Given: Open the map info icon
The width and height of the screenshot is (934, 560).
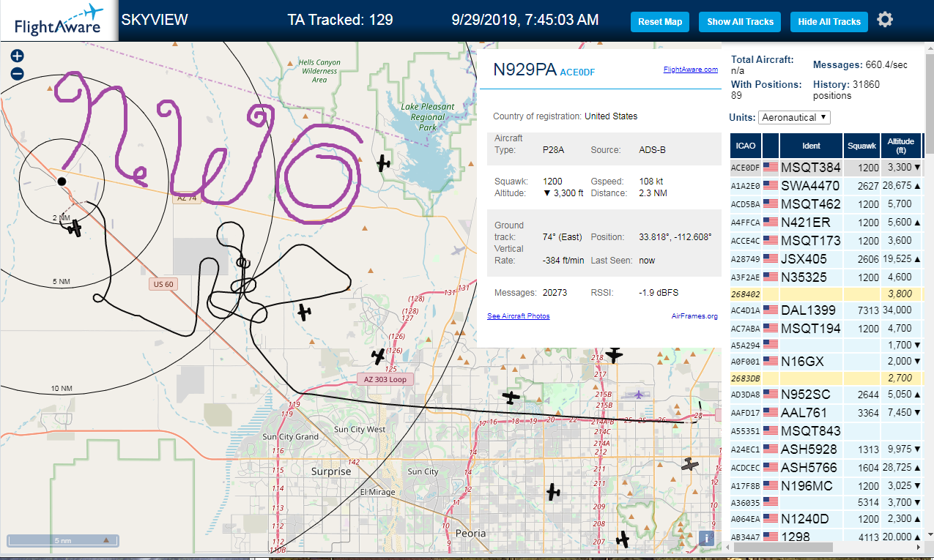Looking at the screenshot, I should pyautogui.click(x=707, y=538).
